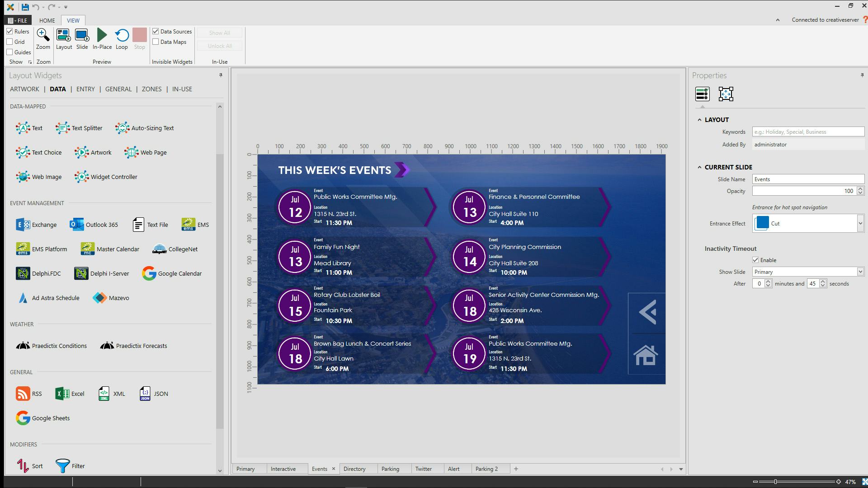Image resolution: width=868 pixels, height=488 pixels.
Task: Disable the Inactivity Timeout Enable checkbox
Action: (x=755, y=260)
